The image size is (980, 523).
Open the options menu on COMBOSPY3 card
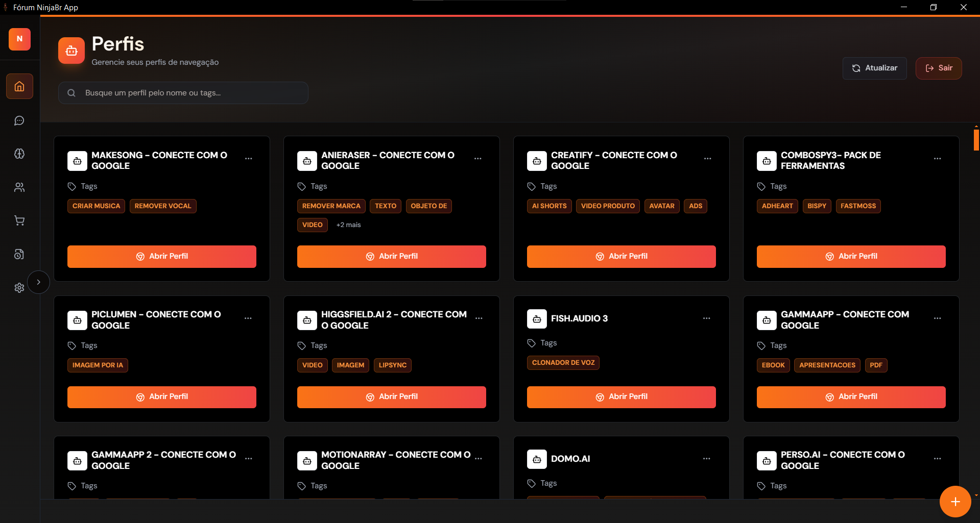coord(938,159)
